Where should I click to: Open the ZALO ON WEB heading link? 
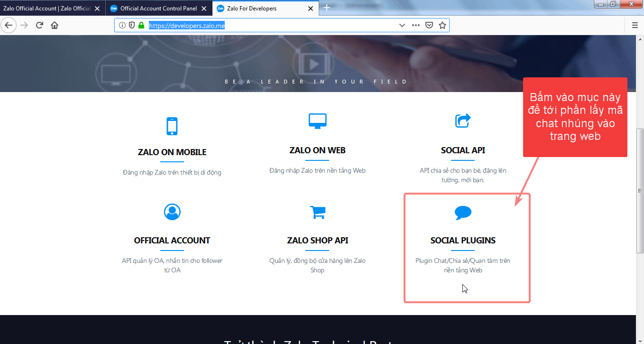point(317,150)
